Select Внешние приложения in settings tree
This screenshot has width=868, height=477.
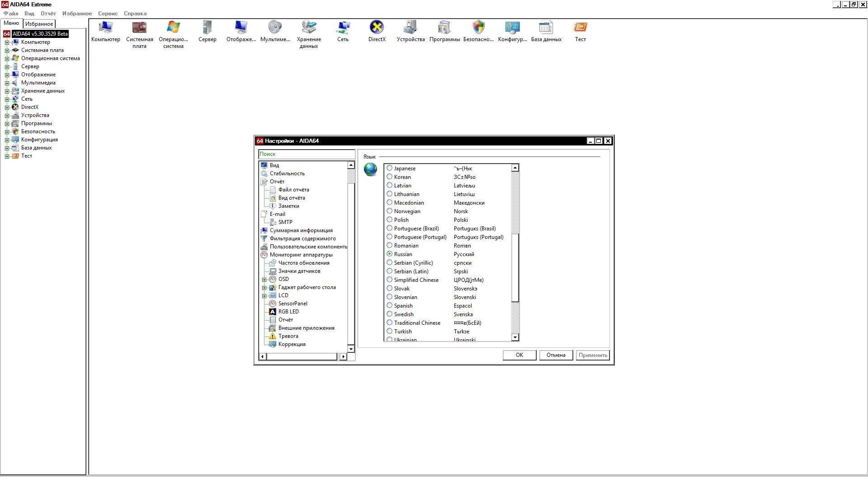pos(306,328)
